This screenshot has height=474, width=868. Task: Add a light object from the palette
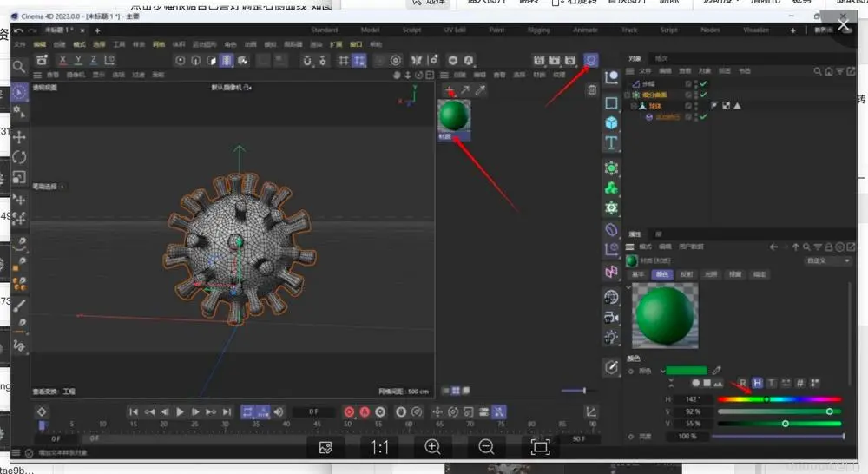tap(611, 337)
